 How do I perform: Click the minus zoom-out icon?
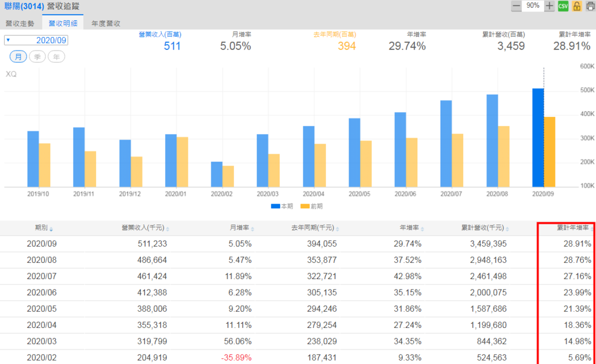click(516, 6)
